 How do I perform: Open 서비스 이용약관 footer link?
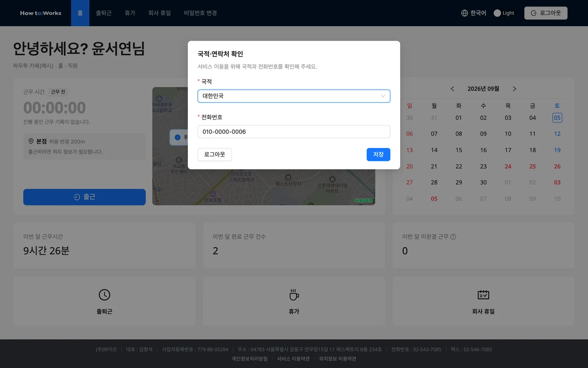(x=293, y=359)
